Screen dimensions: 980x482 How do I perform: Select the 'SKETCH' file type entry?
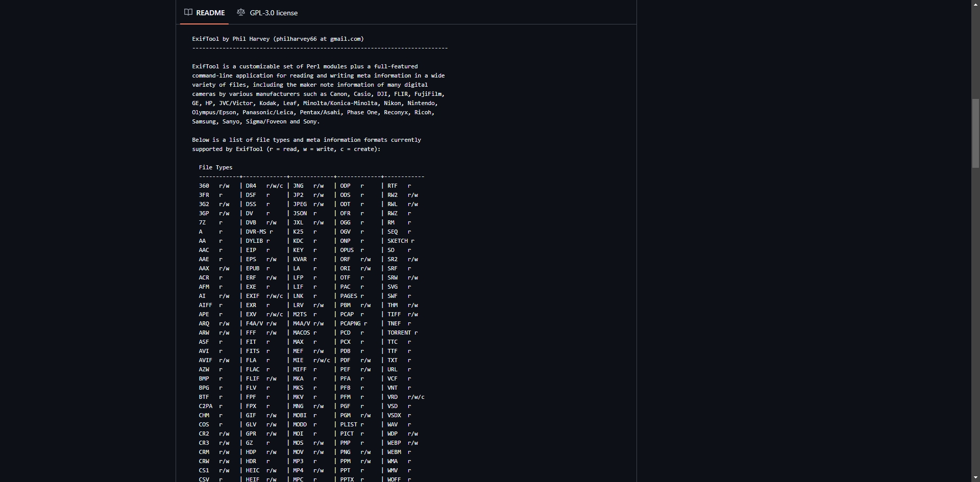pyautogui.click(x=397, y=241)
